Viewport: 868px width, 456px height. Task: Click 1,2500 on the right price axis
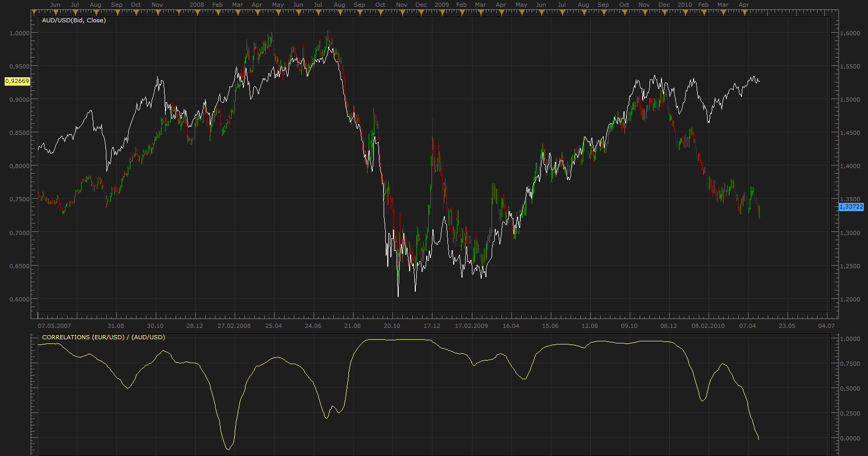click(850, 266)
